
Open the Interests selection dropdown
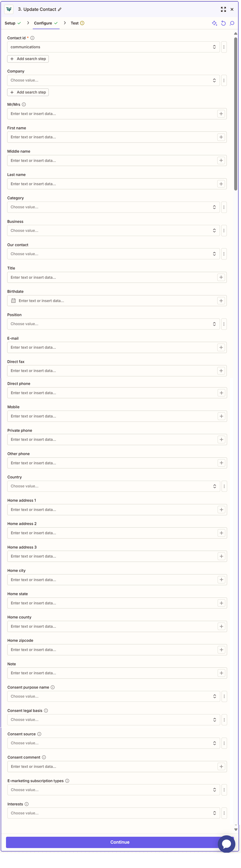[113, 813]
